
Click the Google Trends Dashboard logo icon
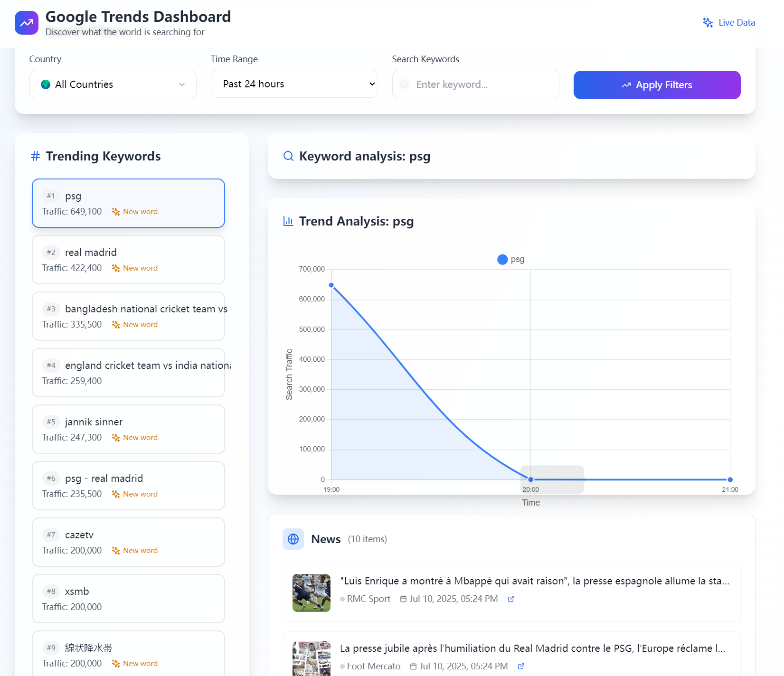pyautogui.click(x=27, y=23)
